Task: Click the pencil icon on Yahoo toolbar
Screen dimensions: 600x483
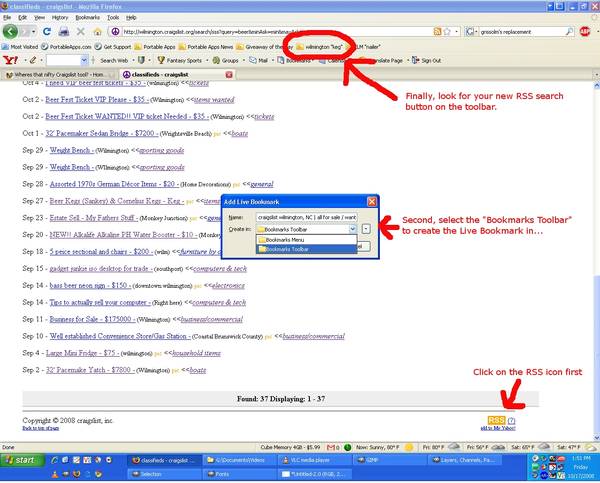Action: click(33, 60)
